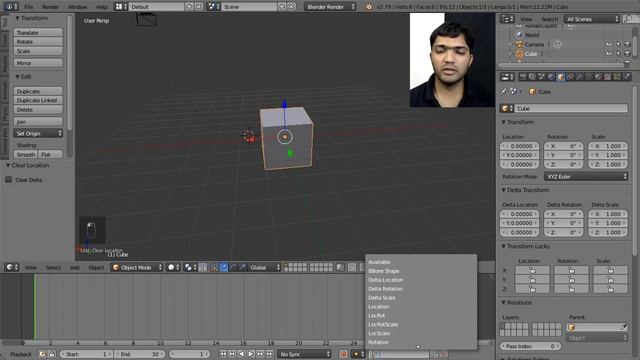
Task: Open the Set Origin dropdown
Action: click(x=38, y=133)
